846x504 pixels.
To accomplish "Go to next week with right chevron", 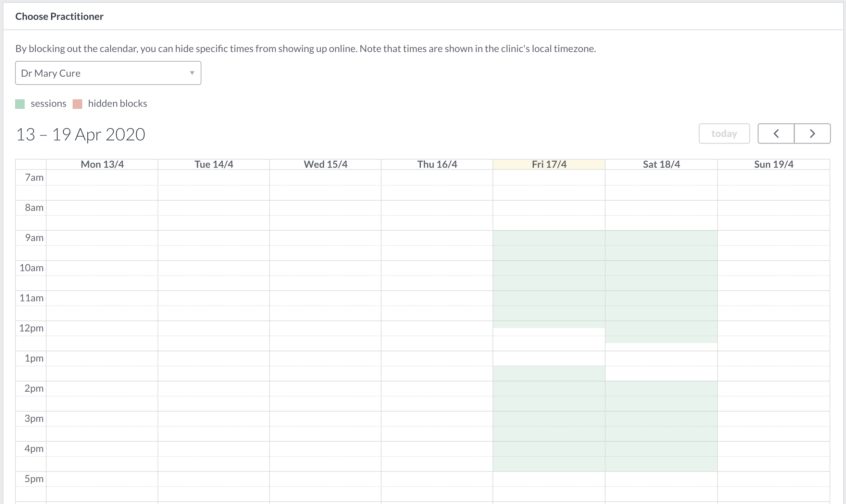I will click(x=812, y=134).
